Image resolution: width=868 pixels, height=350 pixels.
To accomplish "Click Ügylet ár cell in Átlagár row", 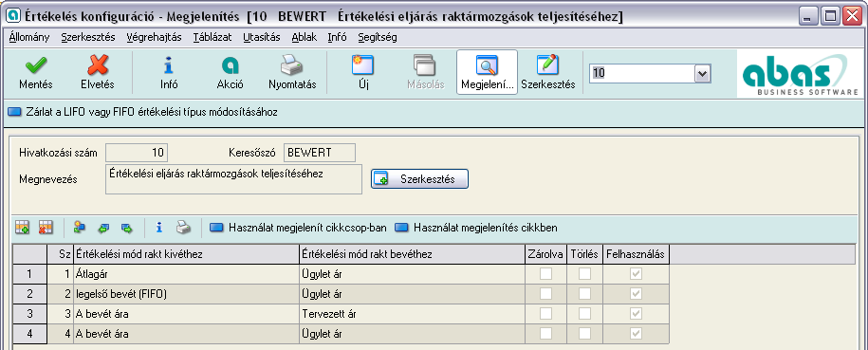I will pos(413,273).
